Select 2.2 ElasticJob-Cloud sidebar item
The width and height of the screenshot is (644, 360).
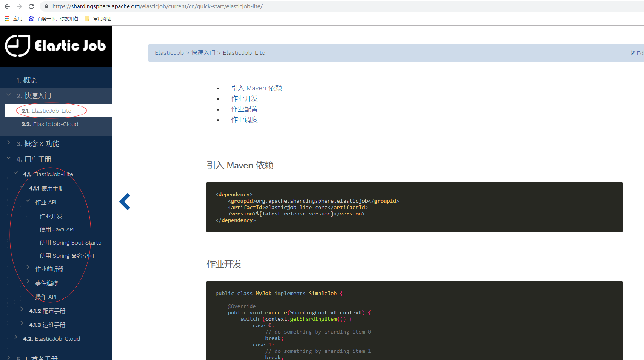point(50,124)
